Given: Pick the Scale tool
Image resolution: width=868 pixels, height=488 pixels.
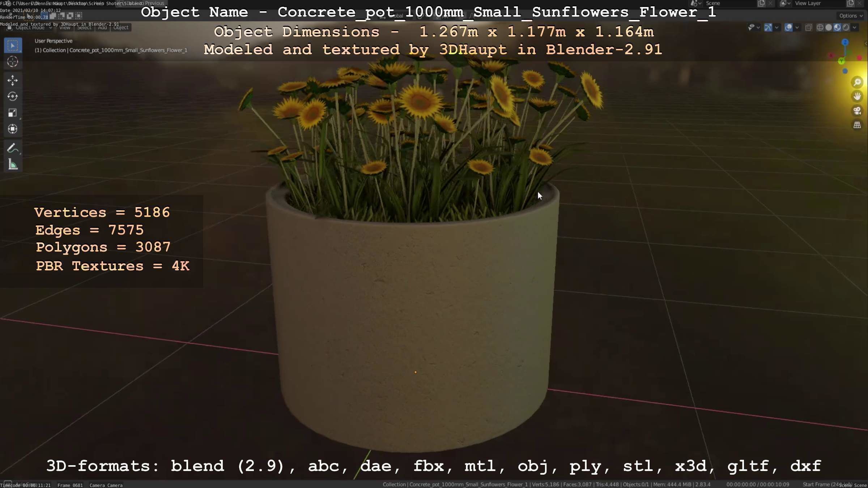Looking at the screenshot, I should coord(13,113).
